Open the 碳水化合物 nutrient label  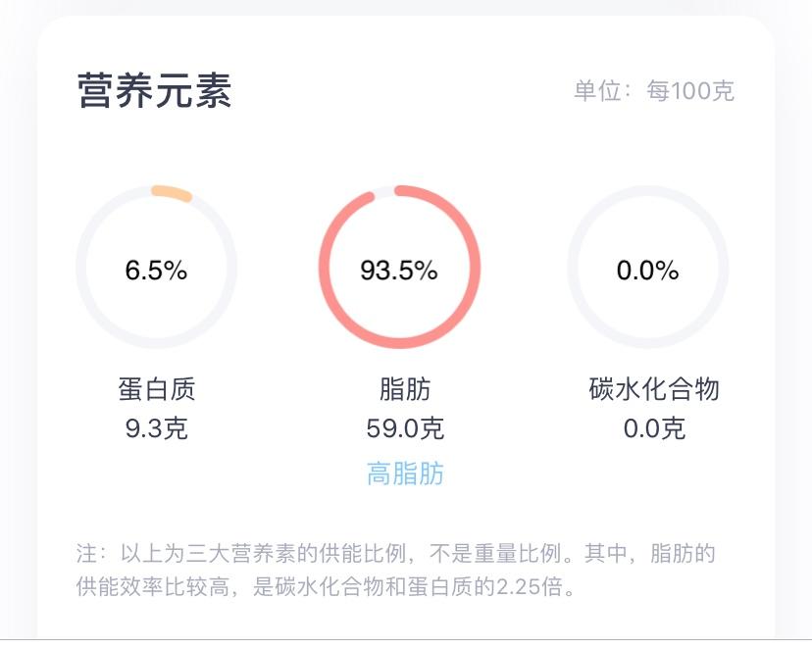click(x=654, y=389)
